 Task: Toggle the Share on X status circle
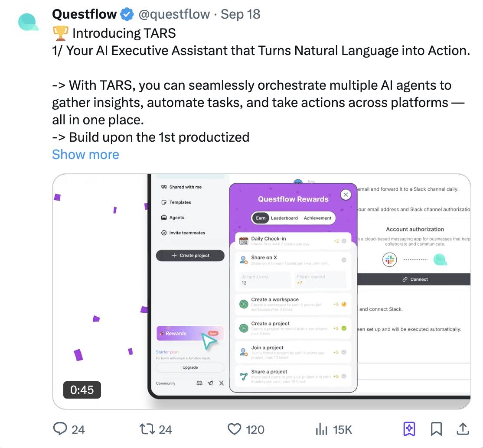[x=344, y=260]
